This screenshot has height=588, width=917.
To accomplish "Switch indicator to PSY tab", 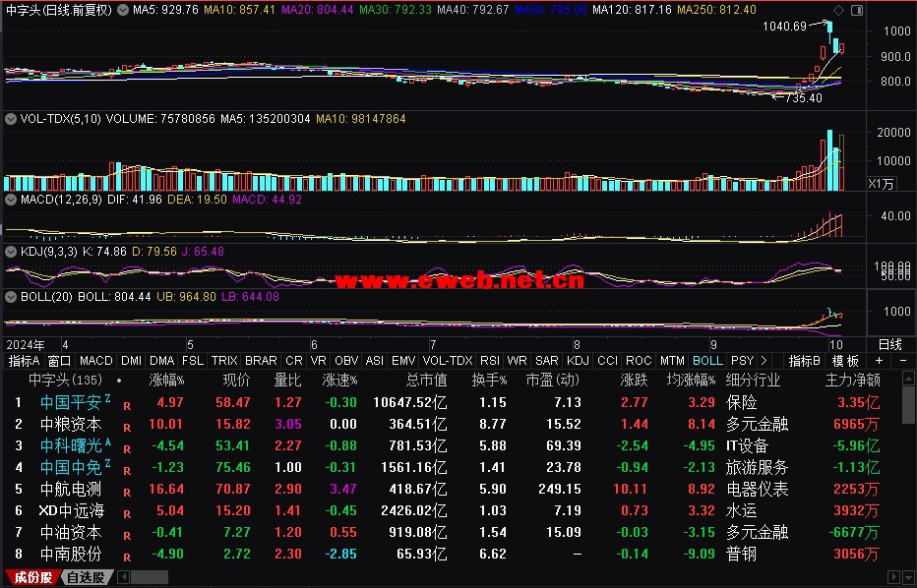I will click(742, 361).
